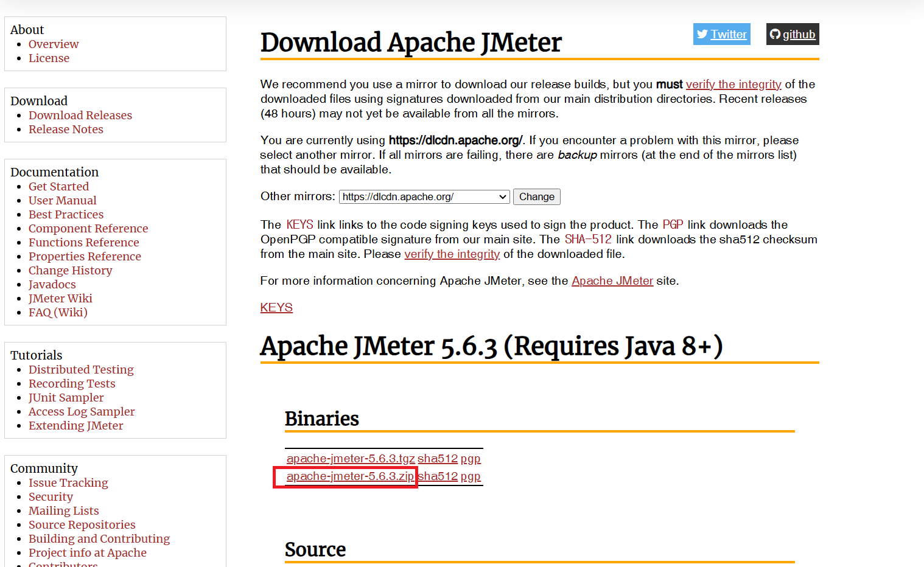Viewport: 924px width, 567px height.
Task: Open the User Manual link
Action: (x=63, y=200)
